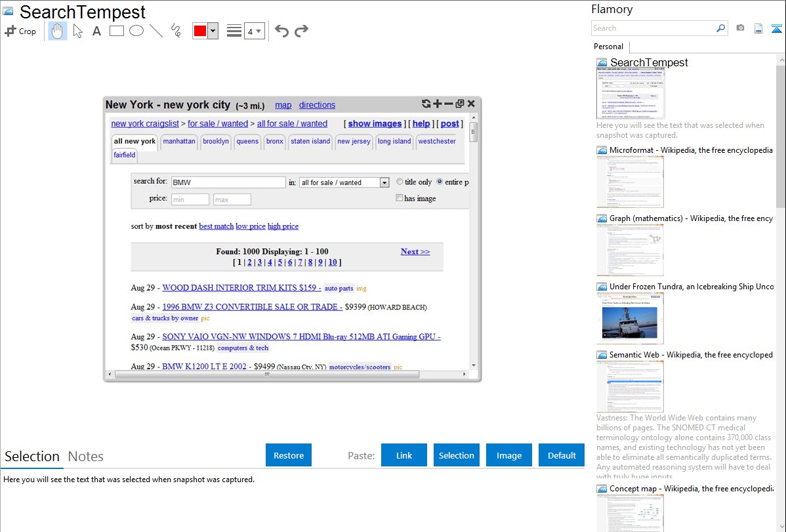Open the directions link
This screenshot has width=786, height=532.
[317, 105]
